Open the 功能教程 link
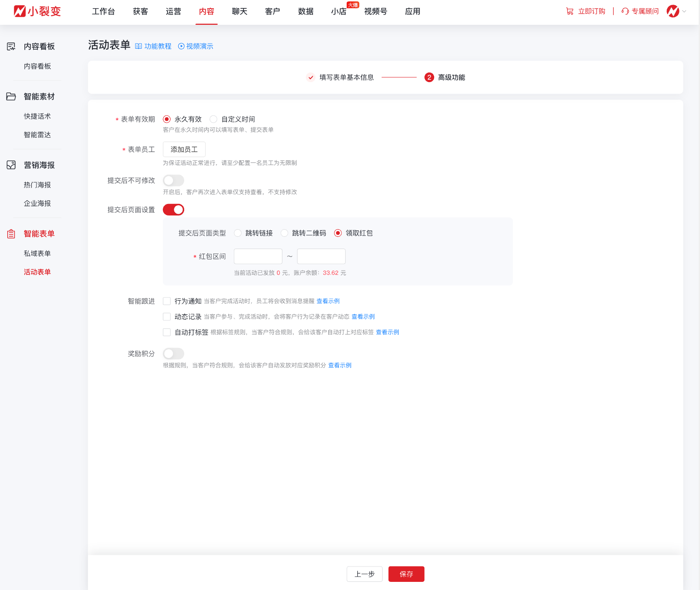Viewport: 700px width, 590px height. pos(158,46)
